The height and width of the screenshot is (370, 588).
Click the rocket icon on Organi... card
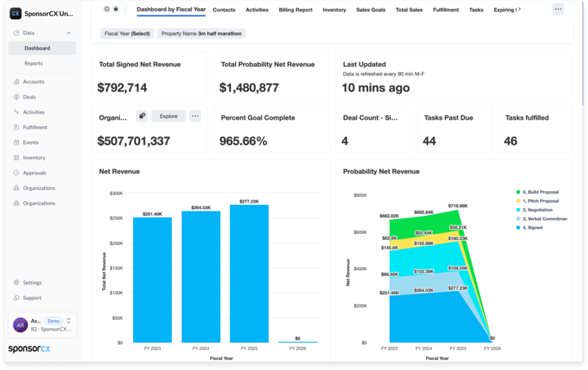[142, 116]
